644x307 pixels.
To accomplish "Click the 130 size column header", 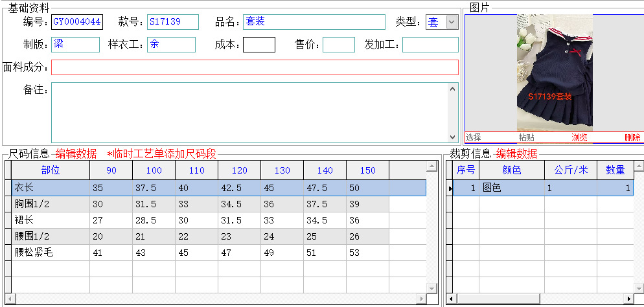I will pyautogui.click(x=282, y=170).
